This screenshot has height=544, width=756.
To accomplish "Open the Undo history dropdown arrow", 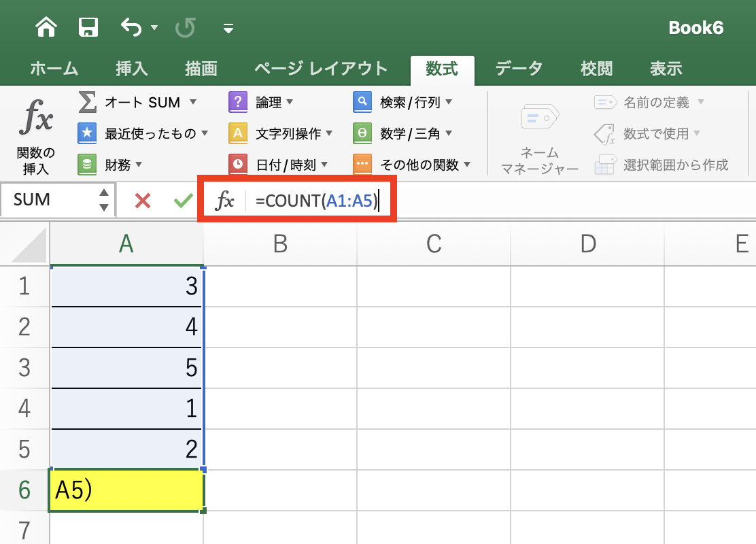I will click(x=154, y=27).
